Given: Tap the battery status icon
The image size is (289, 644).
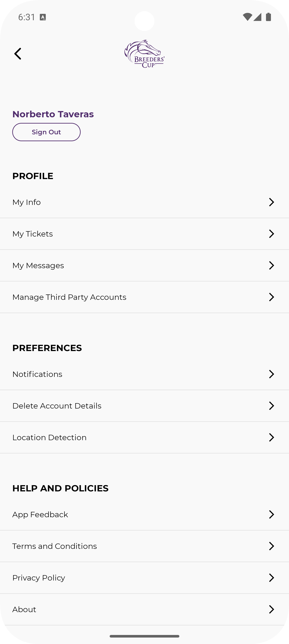Looking at the screenshot, I should (269, 17).
